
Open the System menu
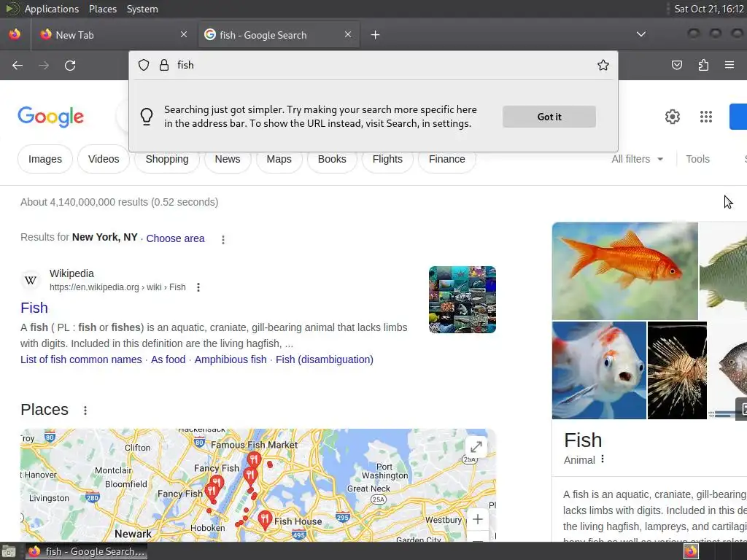pos(142,9)
